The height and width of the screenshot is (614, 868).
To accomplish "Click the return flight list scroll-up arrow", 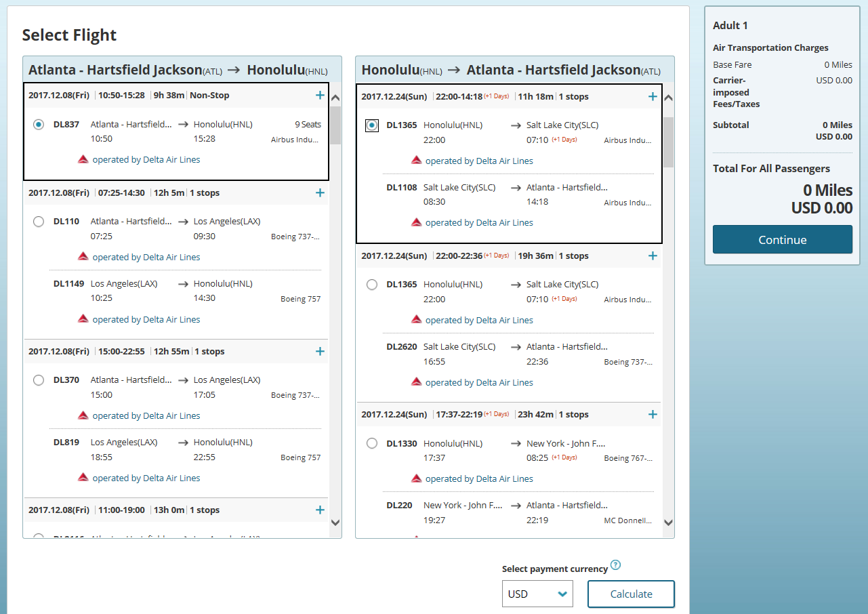I will (669, 98).
